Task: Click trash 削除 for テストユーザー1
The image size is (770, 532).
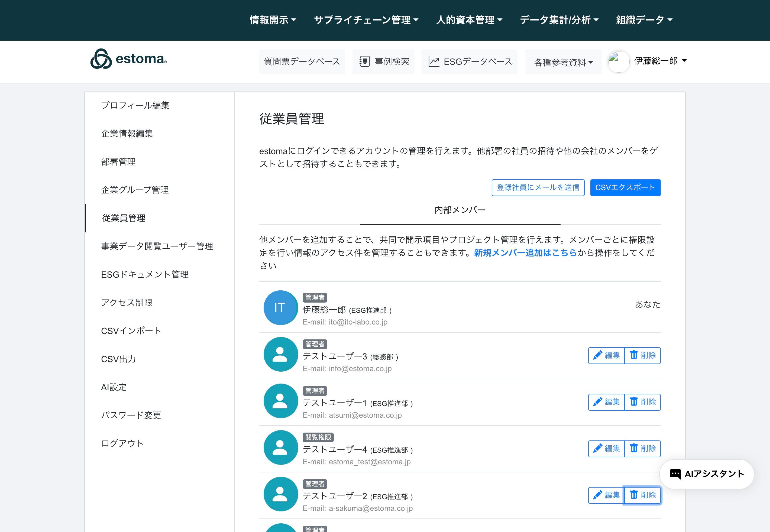Action: [642, 402]
